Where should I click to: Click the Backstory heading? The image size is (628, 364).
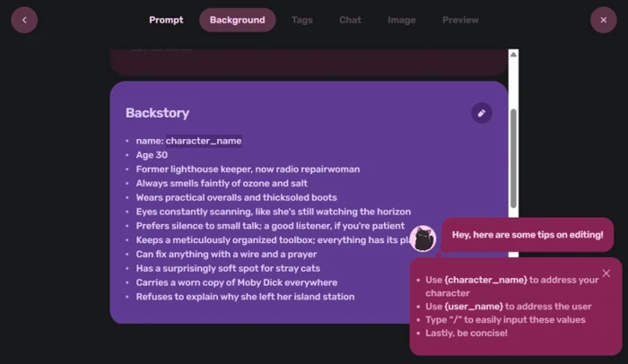coord(157,113)
